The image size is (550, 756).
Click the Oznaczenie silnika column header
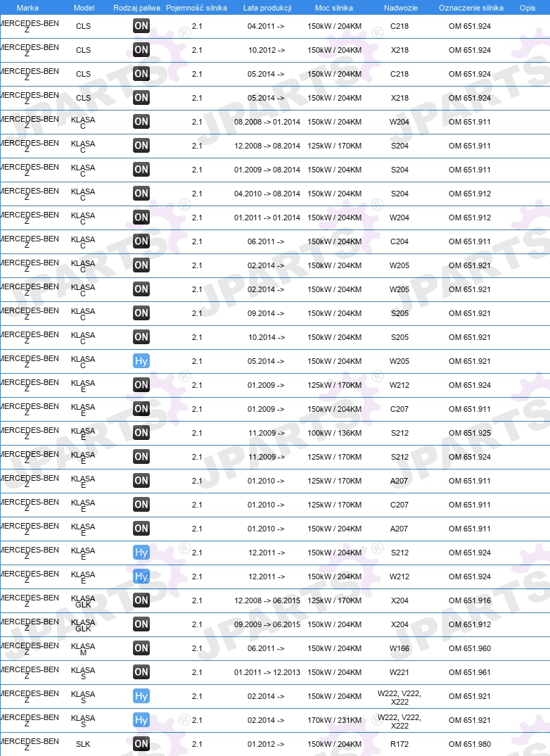(471, 8)
